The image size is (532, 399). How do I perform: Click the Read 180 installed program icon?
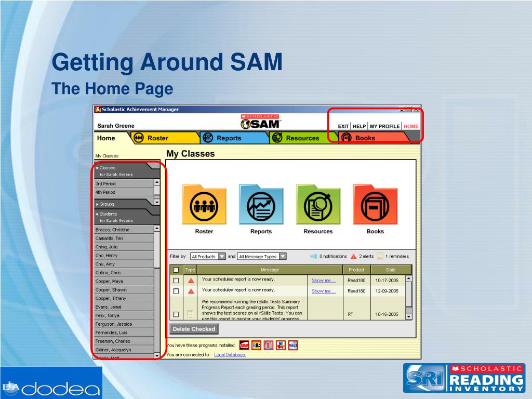(x=244, y=345)
